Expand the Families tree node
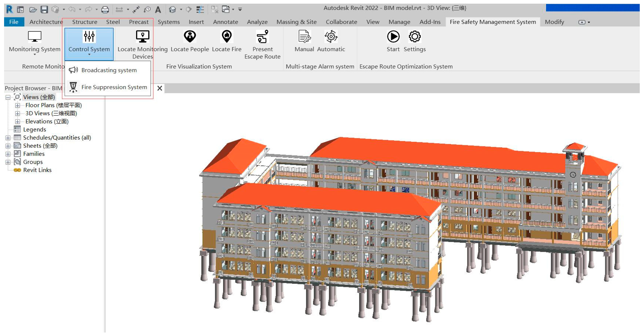 (x=8, y=154)
